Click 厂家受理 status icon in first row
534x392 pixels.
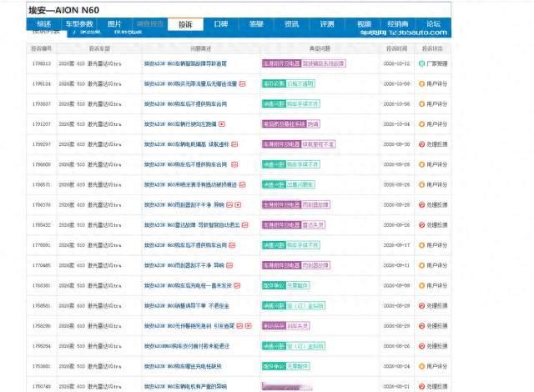421,63
